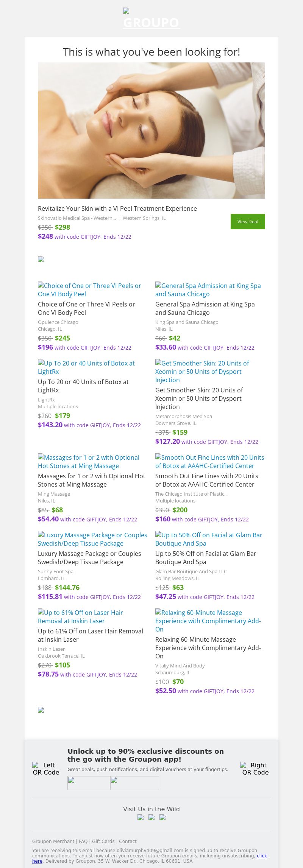
Task: Click the middle social media icon
Action: point(151,817)
